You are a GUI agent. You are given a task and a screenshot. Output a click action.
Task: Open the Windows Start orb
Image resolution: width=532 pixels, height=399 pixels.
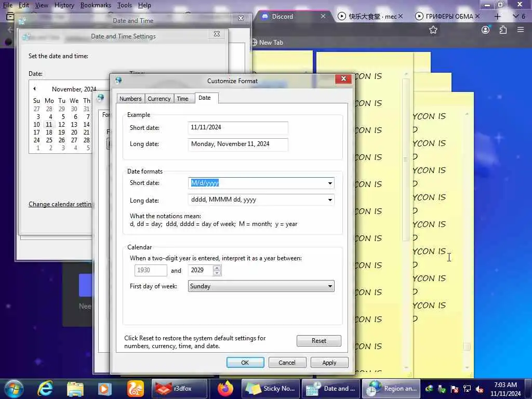click(x=14, y=389)
